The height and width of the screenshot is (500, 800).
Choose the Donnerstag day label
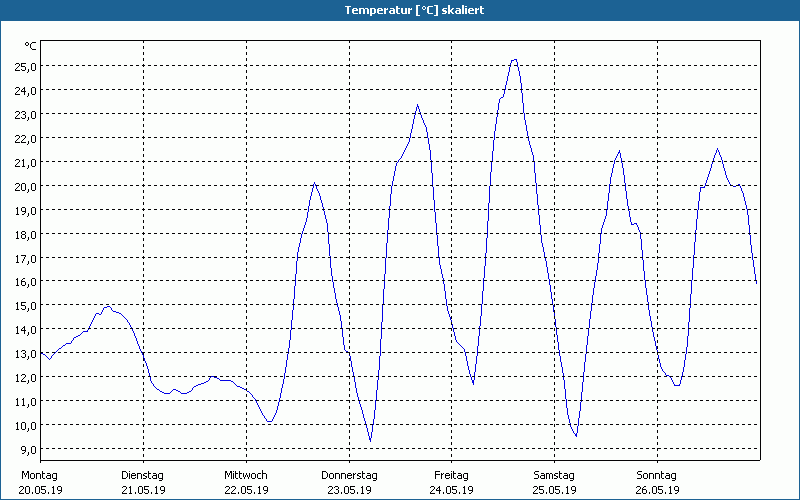(x=349, y=475)
